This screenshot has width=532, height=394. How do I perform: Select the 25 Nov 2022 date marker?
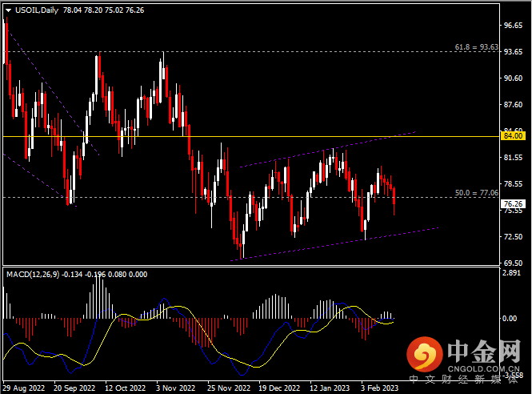(227, 388)
